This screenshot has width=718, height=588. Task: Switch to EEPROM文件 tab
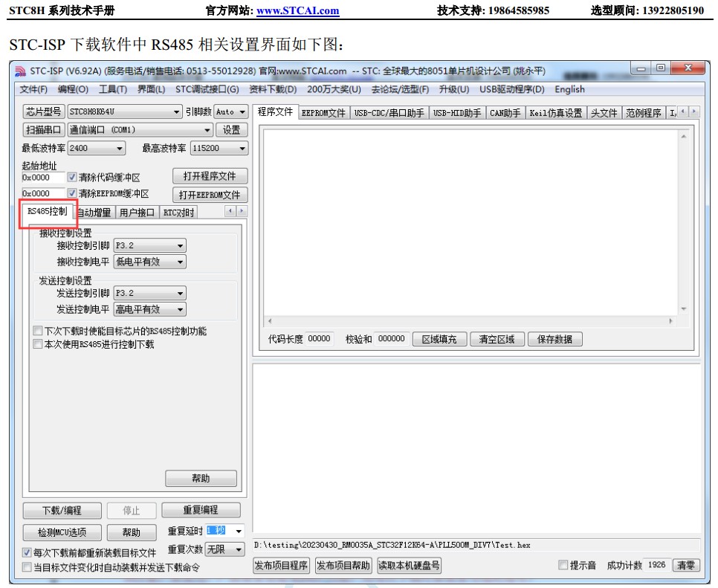(x=324, y=113)
